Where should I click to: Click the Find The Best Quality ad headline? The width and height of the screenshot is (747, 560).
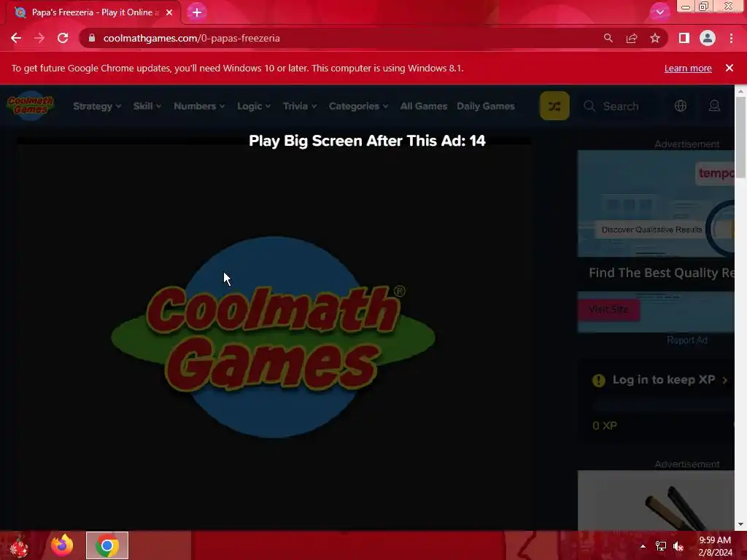click(x=661, y=273)
